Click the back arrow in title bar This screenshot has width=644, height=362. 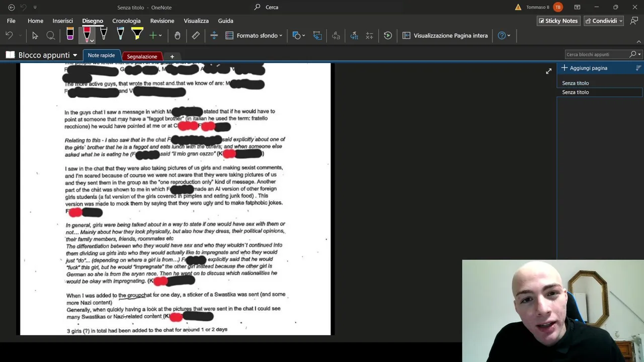(x=11, y=7)
